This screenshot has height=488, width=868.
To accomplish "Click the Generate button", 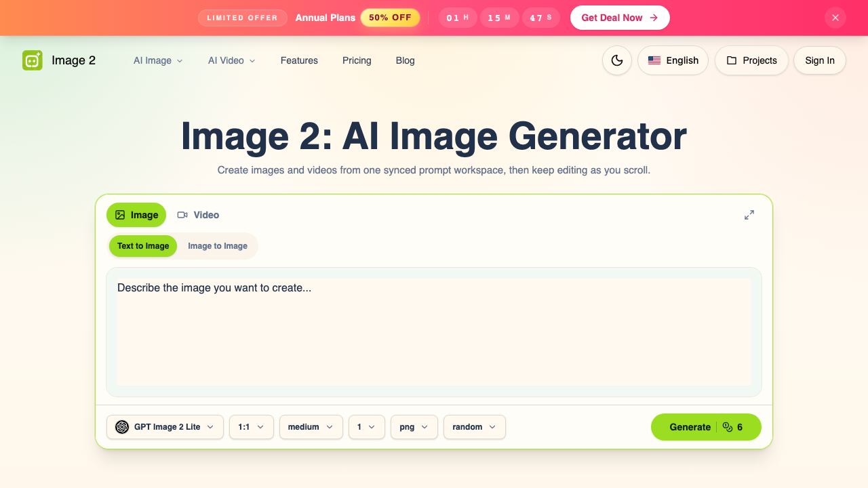I will point(706,427).
